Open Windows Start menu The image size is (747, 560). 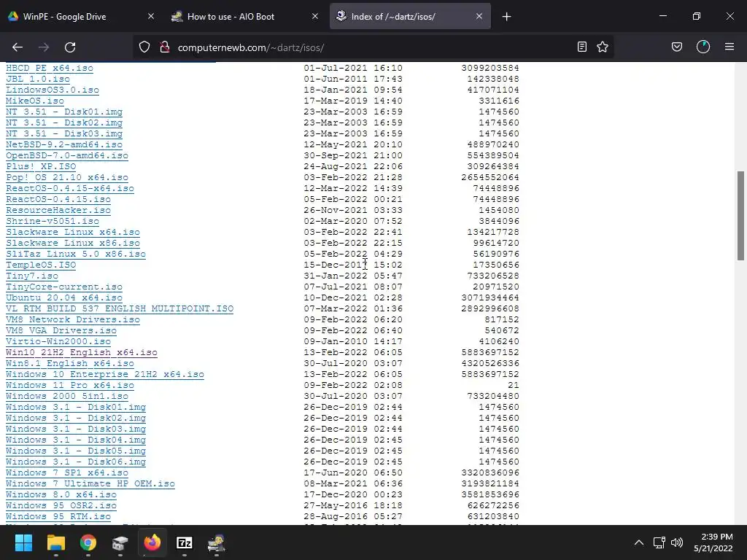coord(23,542)
